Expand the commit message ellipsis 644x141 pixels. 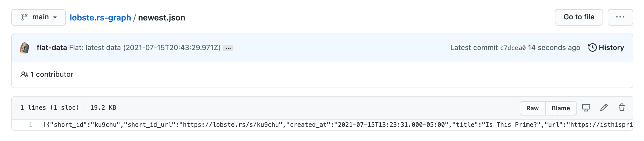click(228, 48)
